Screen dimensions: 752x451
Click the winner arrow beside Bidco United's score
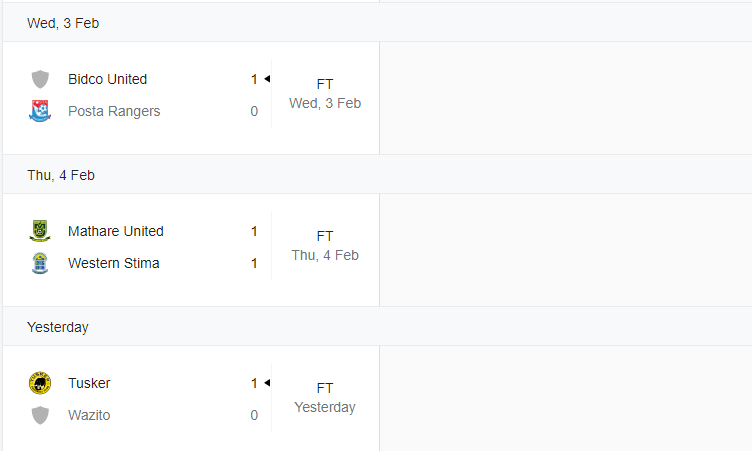coord(267,79)
